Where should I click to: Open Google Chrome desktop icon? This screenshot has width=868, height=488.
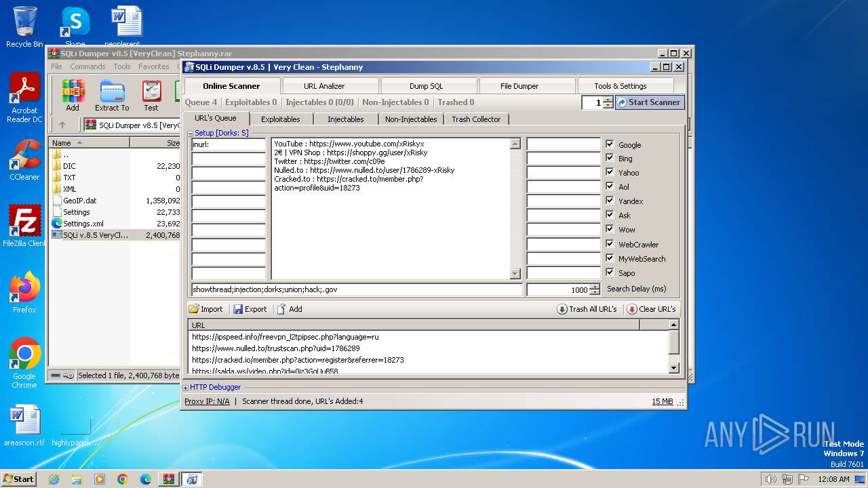(x=24, y=363)
